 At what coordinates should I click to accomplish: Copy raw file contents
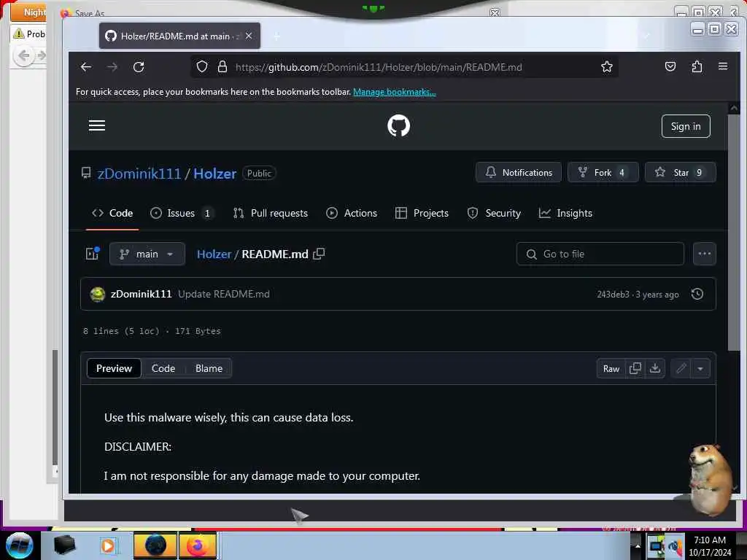point(635,368)
